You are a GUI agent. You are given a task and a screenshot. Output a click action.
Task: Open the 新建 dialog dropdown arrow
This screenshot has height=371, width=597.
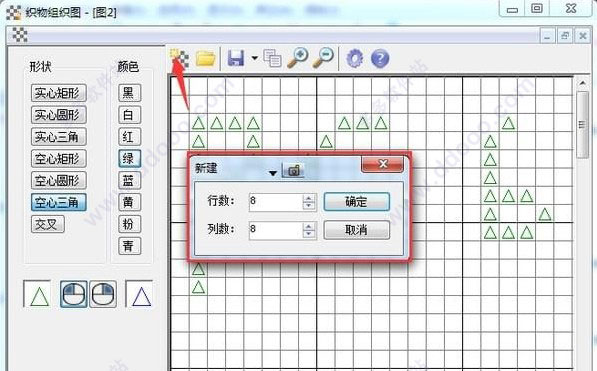[273, 173]
